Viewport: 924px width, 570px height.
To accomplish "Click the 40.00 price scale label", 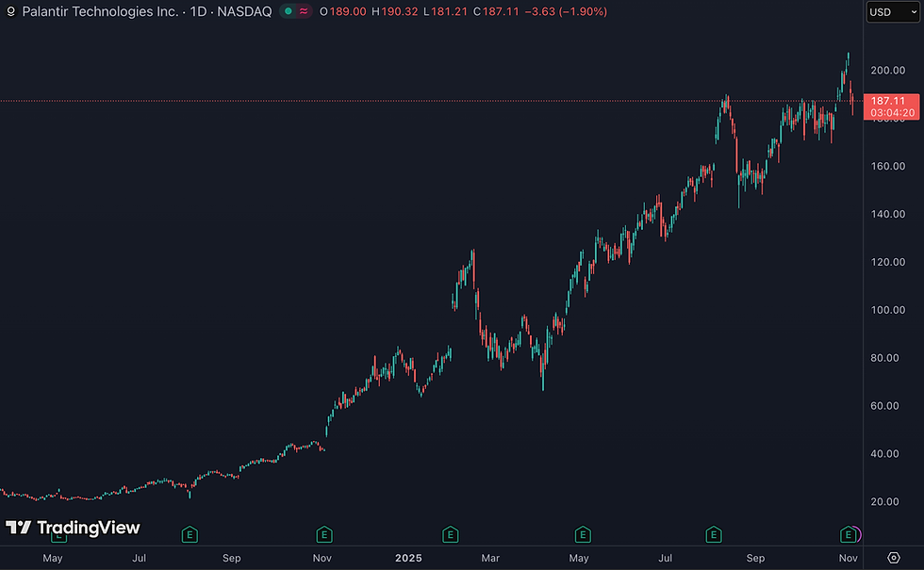I will (885, 454).
